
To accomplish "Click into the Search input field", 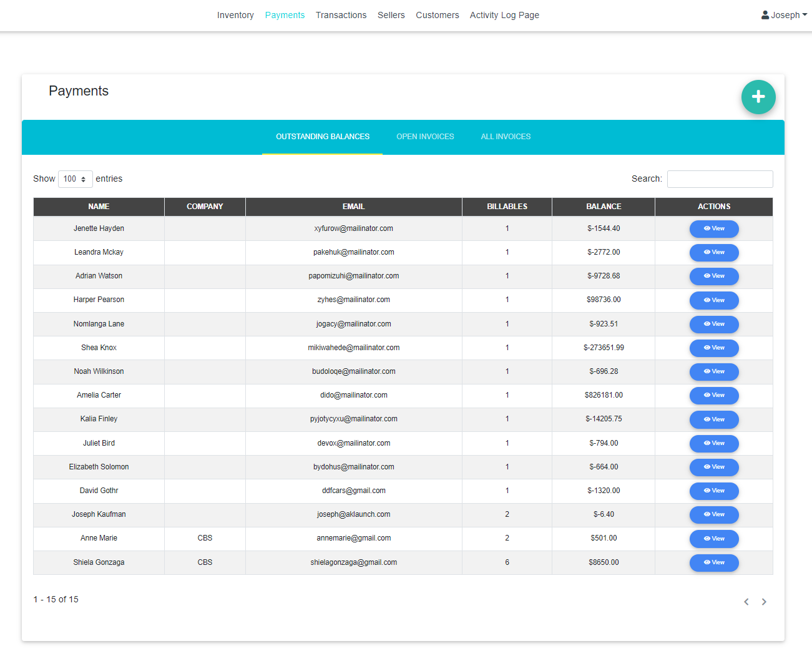I will [x=720, y=179].
